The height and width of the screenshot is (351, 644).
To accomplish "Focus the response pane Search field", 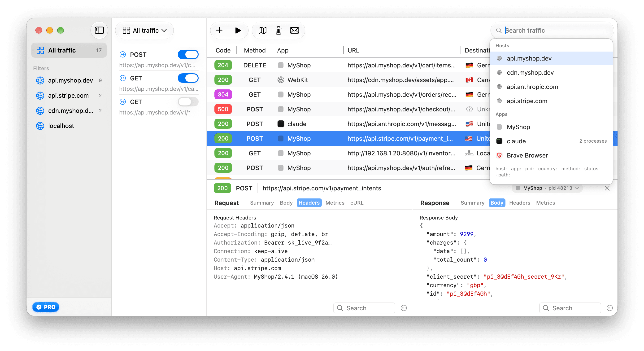I will 570,308.
